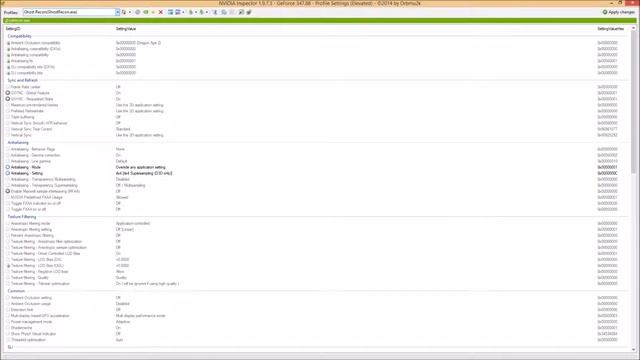Click the 4x4 Supersampling (D3D only) value
Image resolution: width=640 pixels, height=360 pixels.
[x=144, y=173]
